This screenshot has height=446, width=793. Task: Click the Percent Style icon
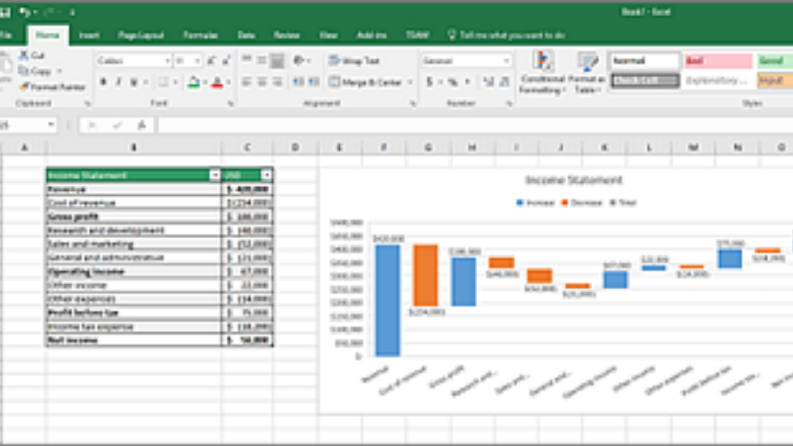coord(452,82)
